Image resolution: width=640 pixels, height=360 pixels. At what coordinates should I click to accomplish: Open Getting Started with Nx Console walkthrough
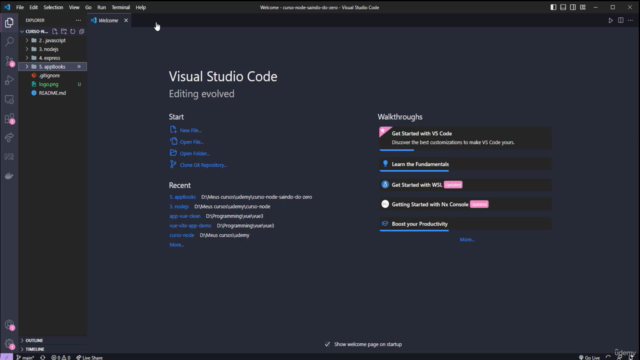pos(465,204)
